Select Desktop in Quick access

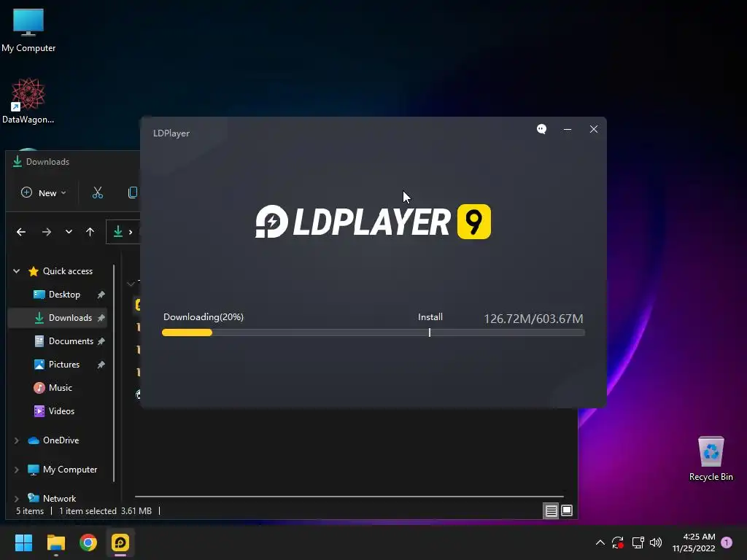tap(64, 295)
